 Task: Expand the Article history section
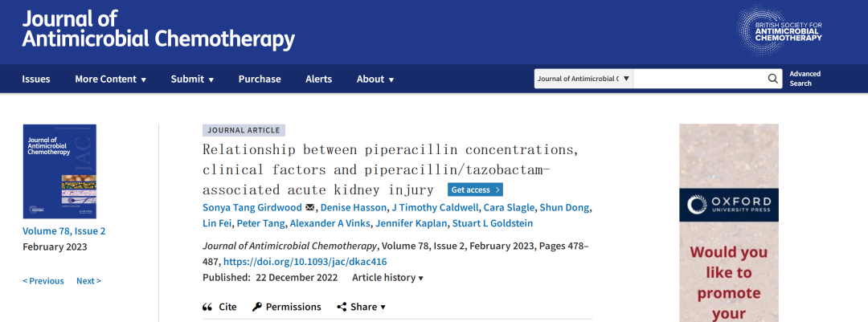click(387, 278)
